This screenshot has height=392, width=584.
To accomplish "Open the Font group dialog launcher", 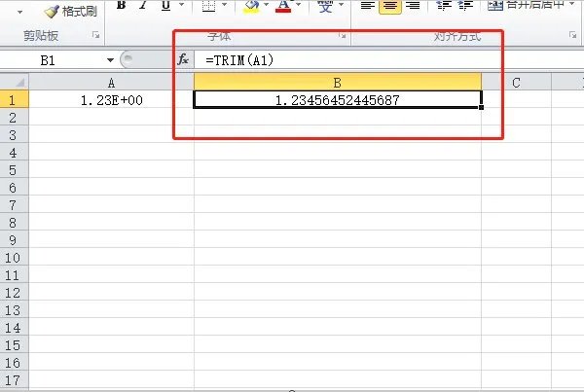I will click(342, 36).
